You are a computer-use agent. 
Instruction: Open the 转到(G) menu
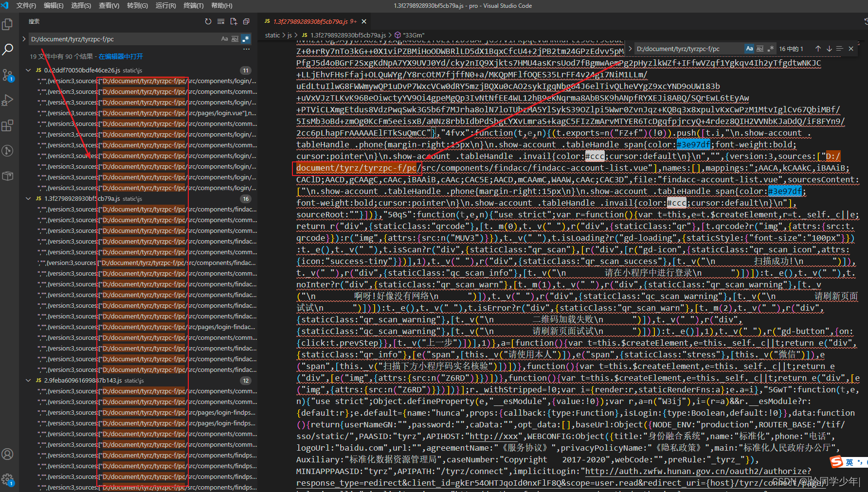pyautogui.click(x=137, y=5)
